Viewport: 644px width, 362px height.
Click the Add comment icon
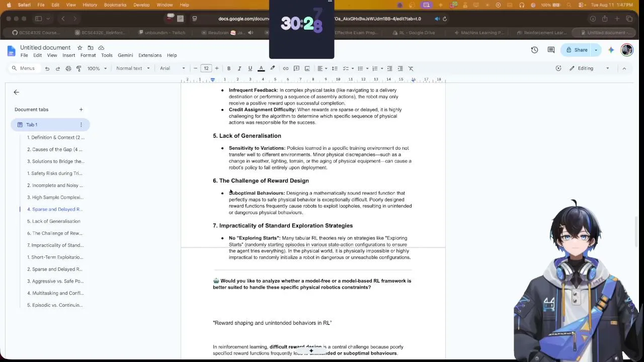pyautogui.click(x=296, y=68)
